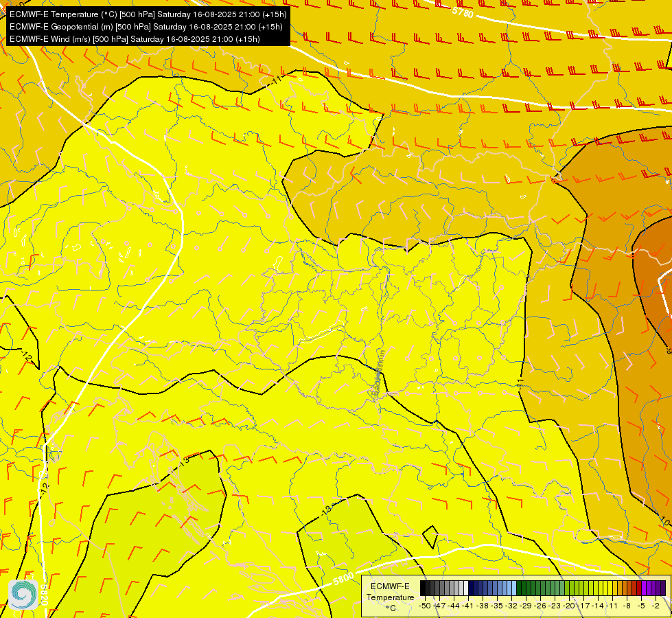Viewport: 672px width, 618px height.
Task: Select the 'ECMWF-E Temperature (°C) [500 hPa]' title line
Action: pyautogui.click(x=148, y=14)
